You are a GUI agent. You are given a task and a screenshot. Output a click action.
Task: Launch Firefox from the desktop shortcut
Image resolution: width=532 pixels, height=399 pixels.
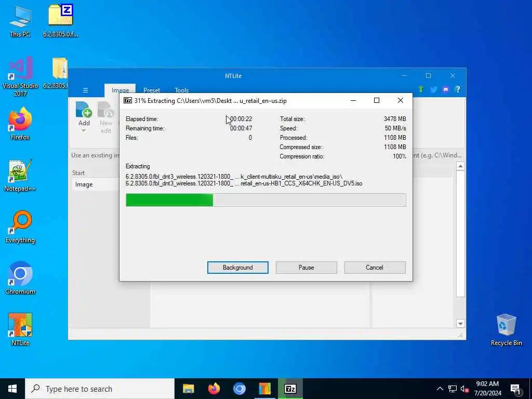[x=20, y=124]
